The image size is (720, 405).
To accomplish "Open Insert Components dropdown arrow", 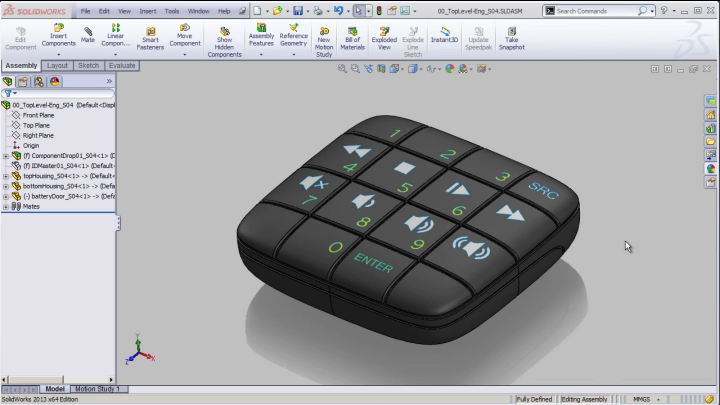I will [58, 54].
